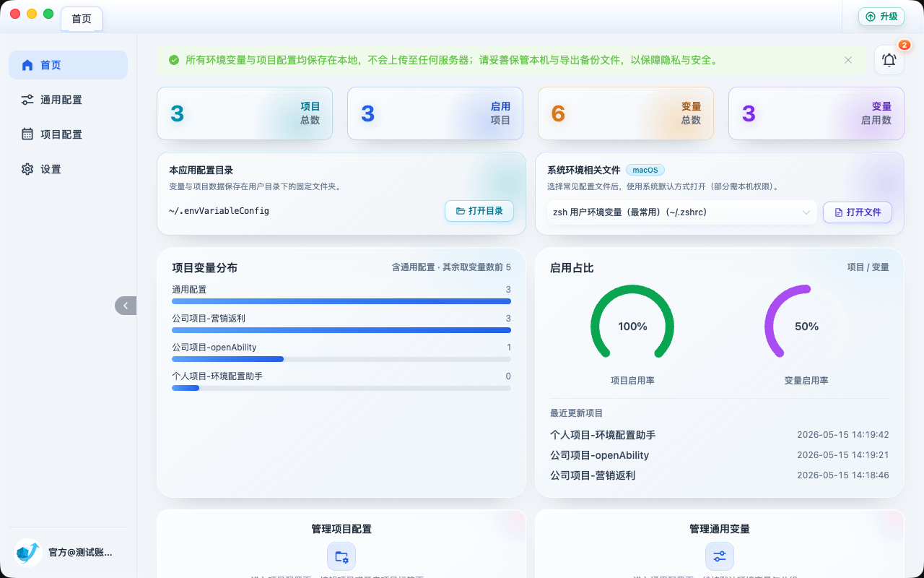Go to 项目配置 in the sidebar
The height and width of the screenshot is (578, 924).
point(68,134)
